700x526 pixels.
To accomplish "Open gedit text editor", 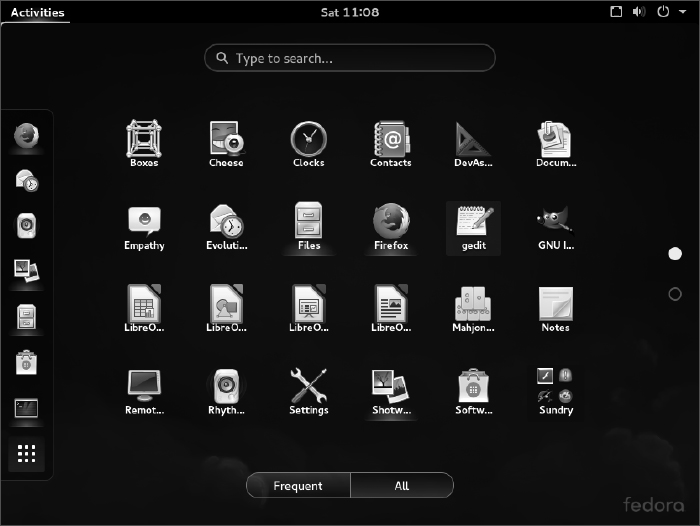I will point(473,228).
